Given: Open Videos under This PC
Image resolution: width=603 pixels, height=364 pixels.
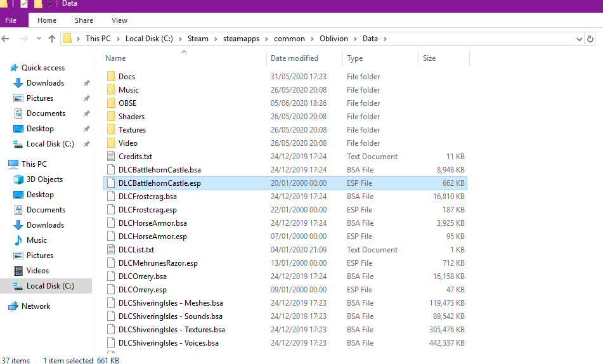Looking at the screenshot, I should [37, 271].
